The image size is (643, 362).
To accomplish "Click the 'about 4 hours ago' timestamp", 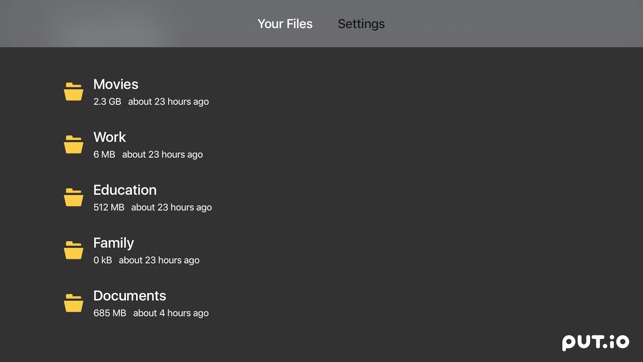I will click(171, 313).
